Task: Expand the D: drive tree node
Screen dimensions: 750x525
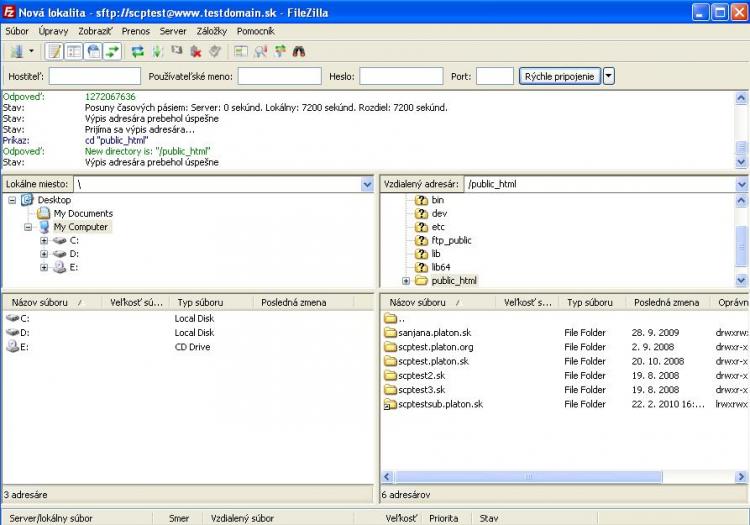Action: tap(44, 254)
